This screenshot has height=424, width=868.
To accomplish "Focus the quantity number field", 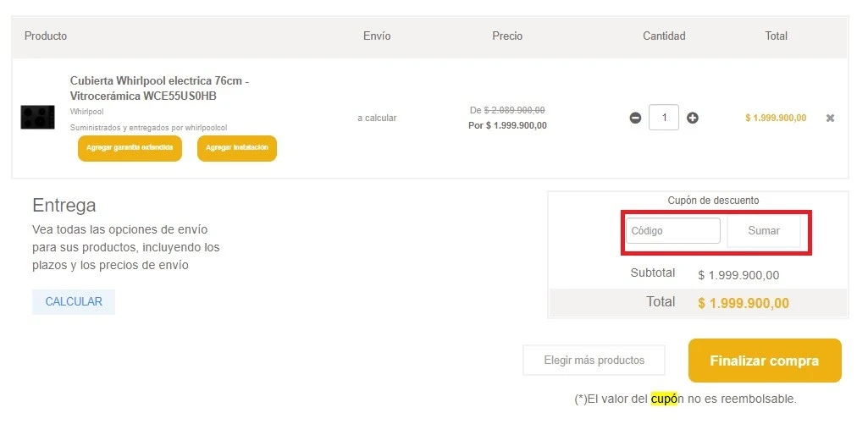I will 664,118.
